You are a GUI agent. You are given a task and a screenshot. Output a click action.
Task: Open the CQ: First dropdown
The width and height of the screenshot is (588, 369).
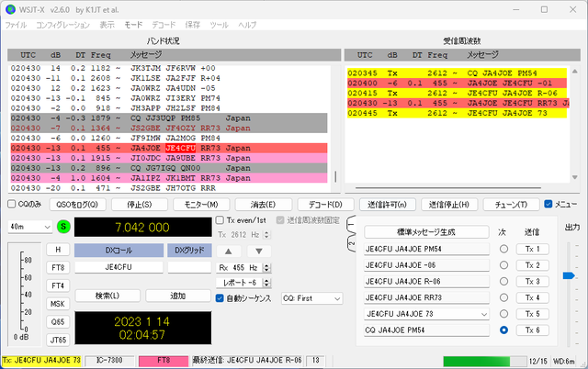[312, 298]
